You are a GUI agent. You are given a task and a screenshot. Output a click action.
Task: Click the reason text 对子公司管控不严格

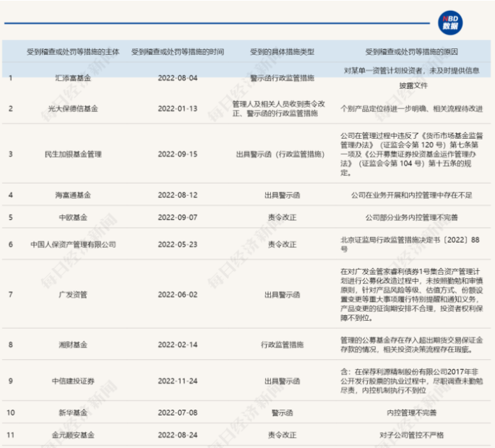(412, 436)
